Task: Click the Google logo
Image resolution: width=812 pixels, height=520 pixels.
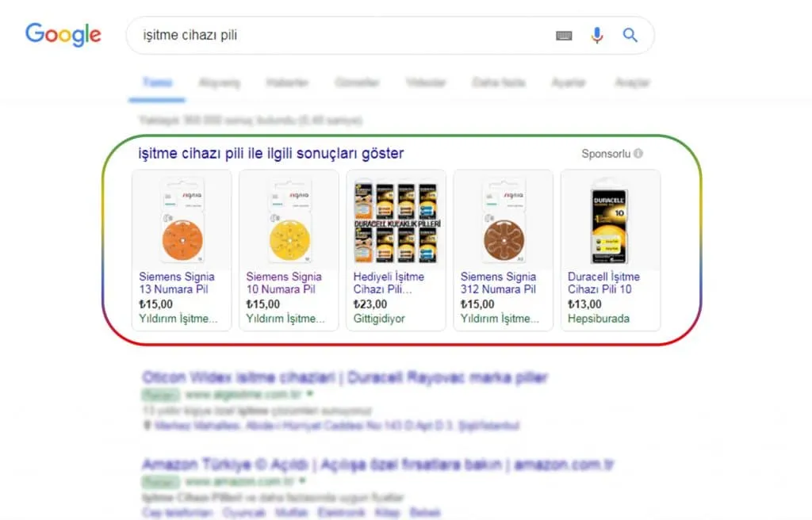Action: pos(63,35)
